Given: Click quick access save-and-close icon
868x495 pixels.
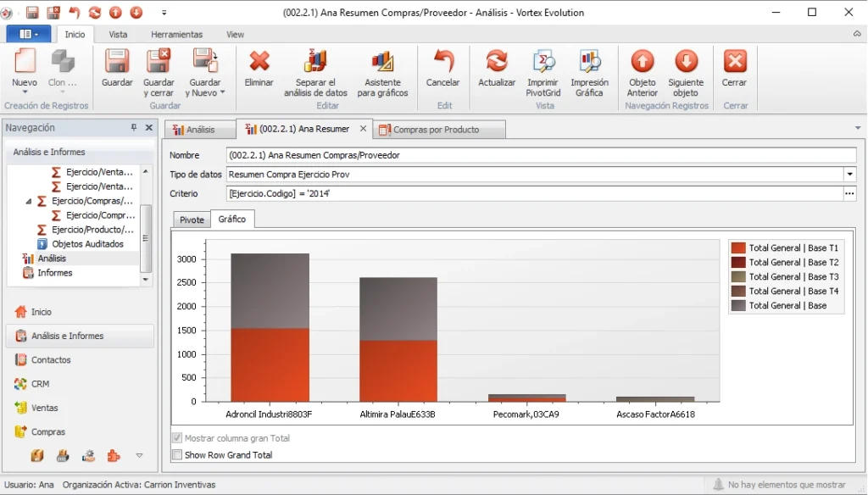Looking at the screenshot, I should 53,12.
